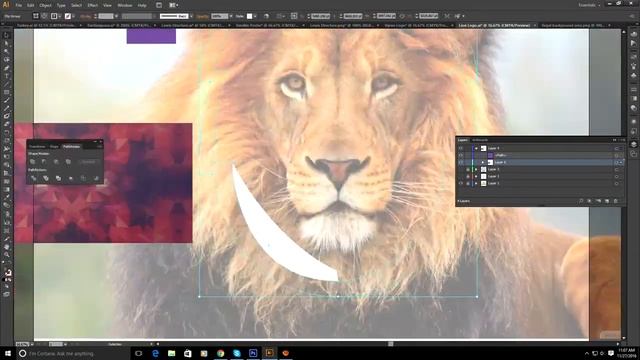
Task: Click the Stroke link in the control bar
Action: coord(86,16)
